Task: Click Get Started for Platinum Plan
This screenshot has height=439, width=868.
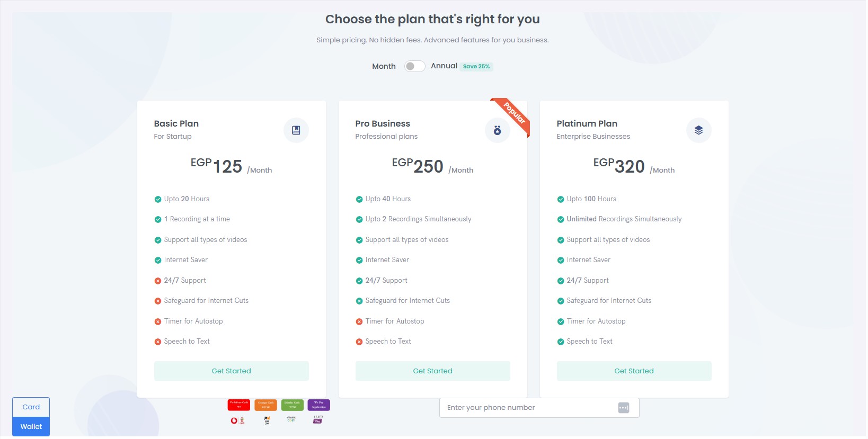Action: 634,371
